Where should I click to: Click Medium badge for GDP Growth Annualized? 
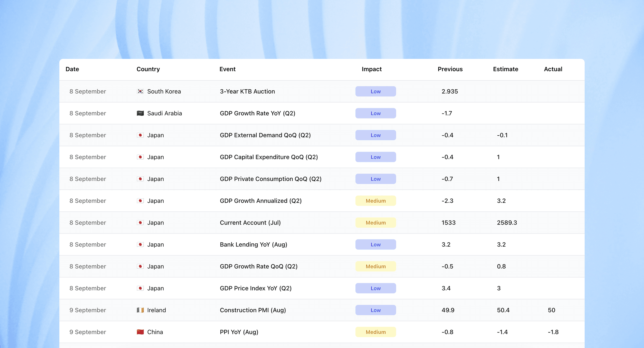[x=376, y=201]
